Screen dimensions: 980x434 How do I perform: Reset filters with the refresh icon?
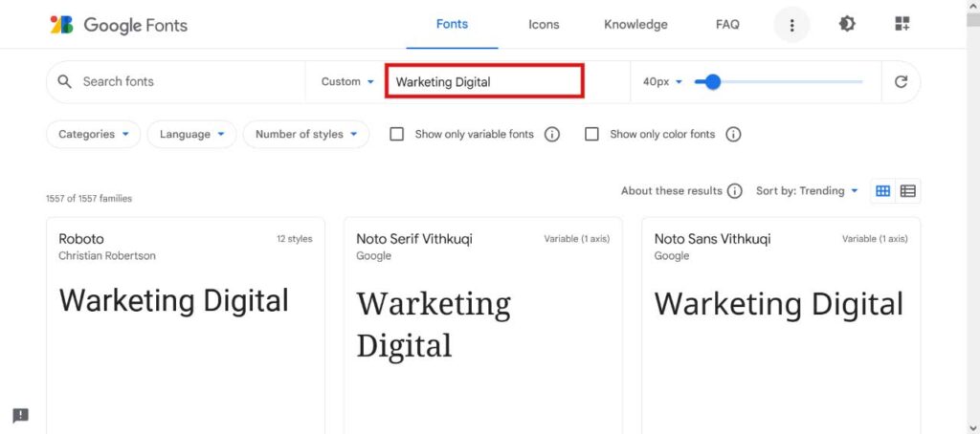(x=901, y=82)
